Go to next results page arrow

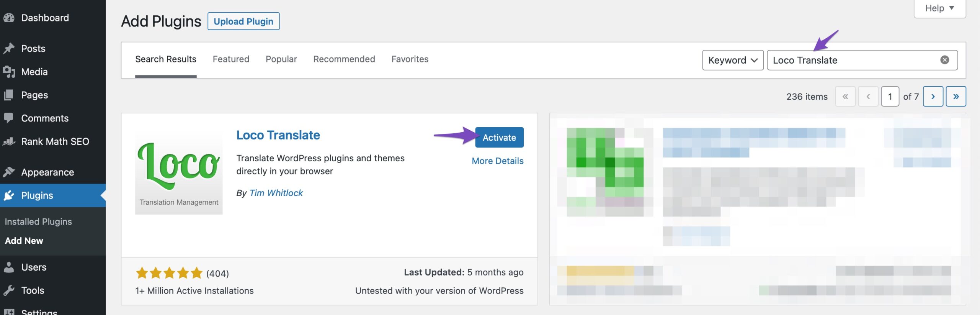[x=933, y=97]
